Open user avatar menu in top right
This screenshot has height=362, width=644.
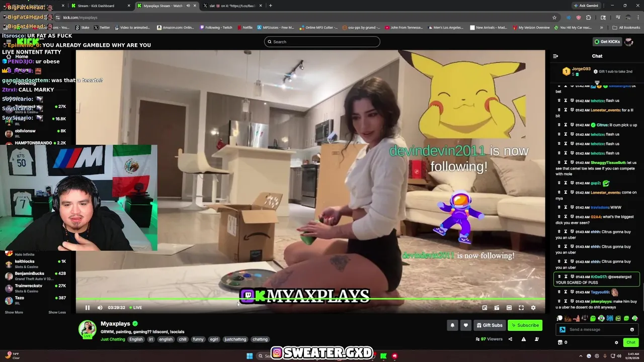pos(629,42)
